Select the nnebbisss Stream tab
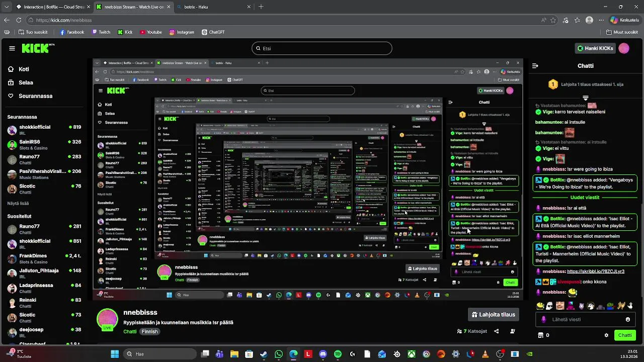Viewport: 644px width, 362px height. pyautogui.click(x=133, y=7)
